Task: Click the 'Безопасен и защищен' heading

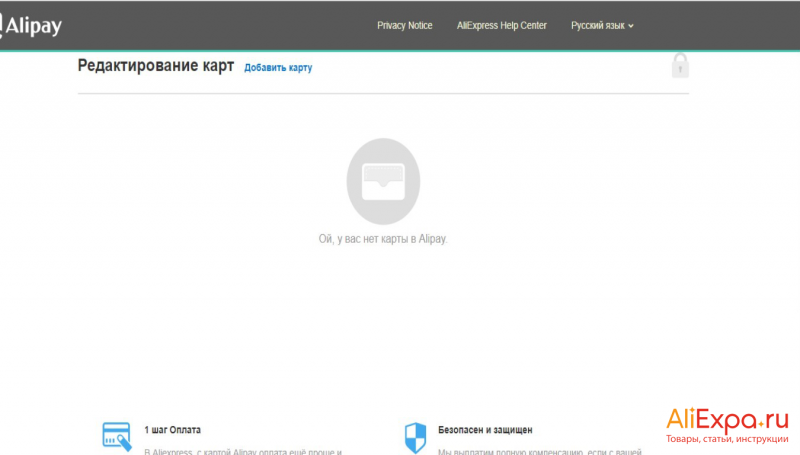Action: pos(485,430)
